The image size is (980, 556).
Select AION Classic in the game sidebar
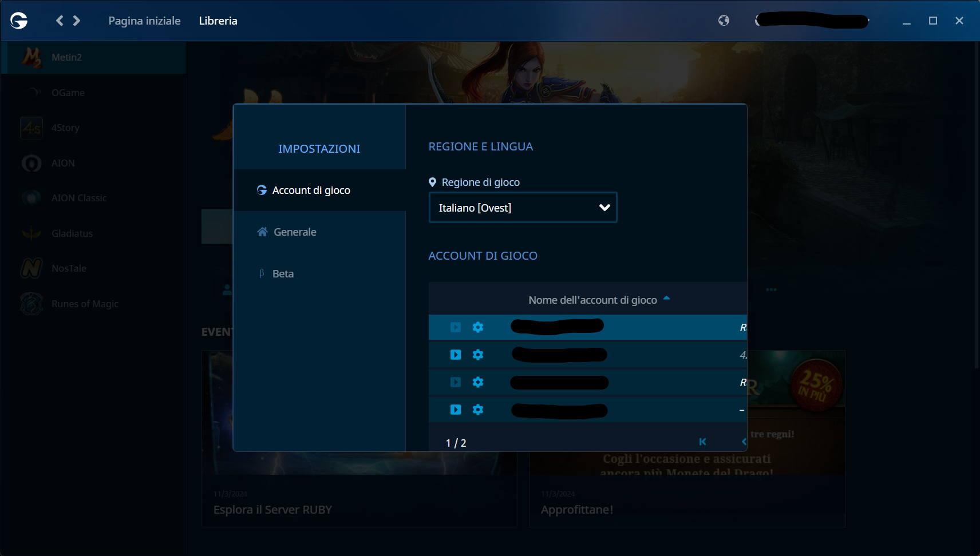94,198
